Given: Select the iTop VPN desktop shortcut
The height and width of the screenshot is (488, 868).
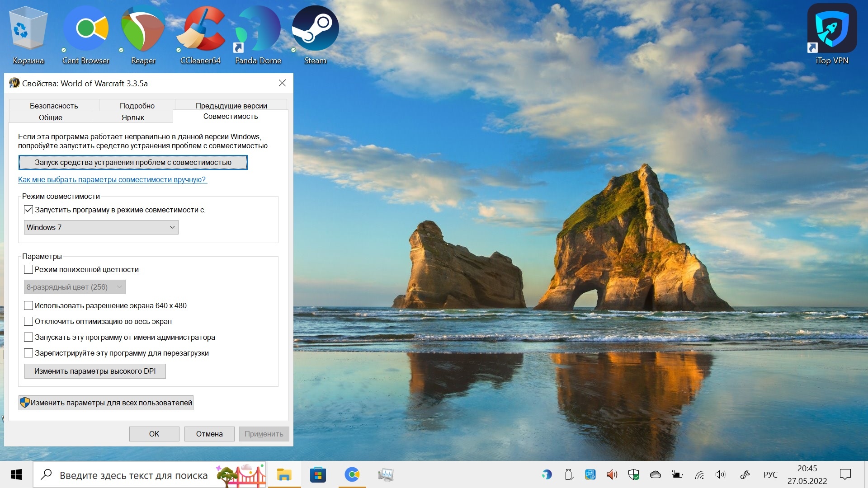Looking at the screenshot, I should [x=832, y=35].
